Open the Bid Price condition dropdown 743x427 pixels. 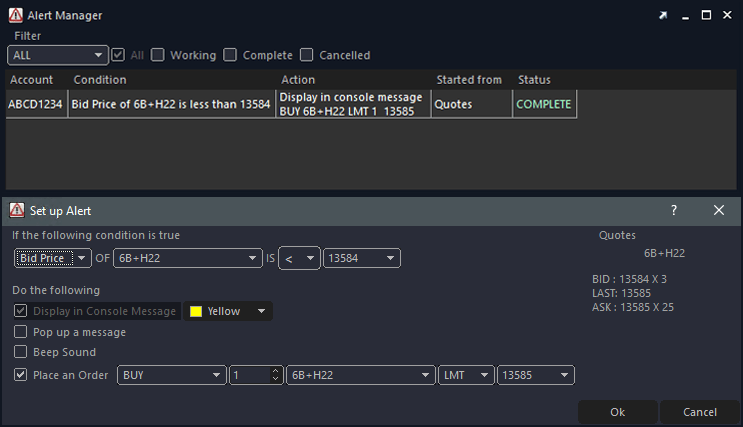(x=53, y=258)
